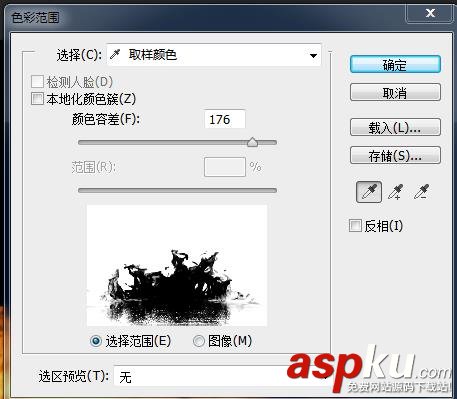Confirm with the 确定 button
The height and width of the screenshot is (399, 457).
coord(395,65)
